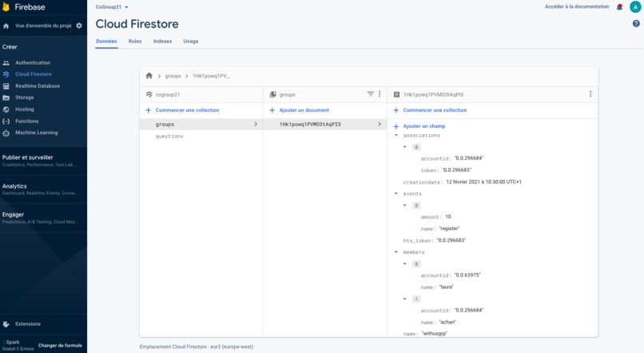The width and height of the screenshot is (644, 353).
Task: Click the Authentication people icon
Action: click(x=6, y=63)
